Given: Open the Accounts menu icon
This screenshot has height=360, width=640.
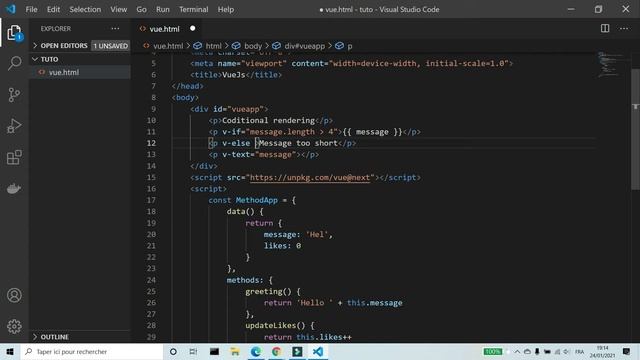Looking at the screenshot, I should tap(14, 295).
